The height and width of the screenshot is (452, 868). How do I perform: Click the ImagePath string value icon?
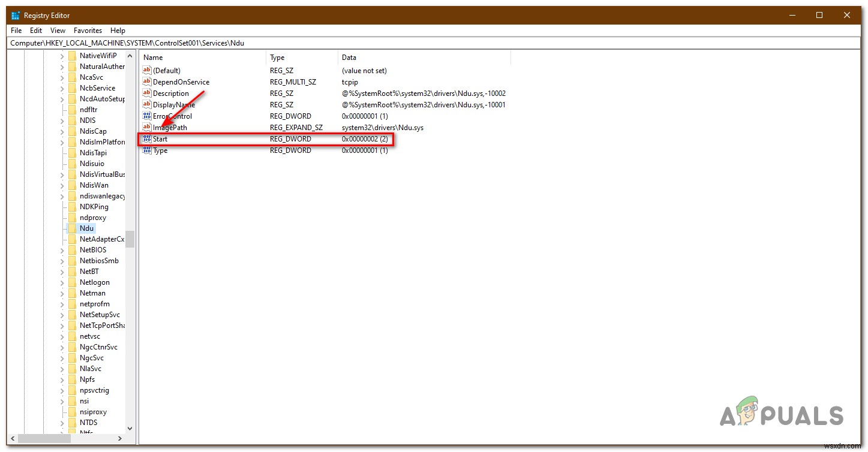click(147, 127)
